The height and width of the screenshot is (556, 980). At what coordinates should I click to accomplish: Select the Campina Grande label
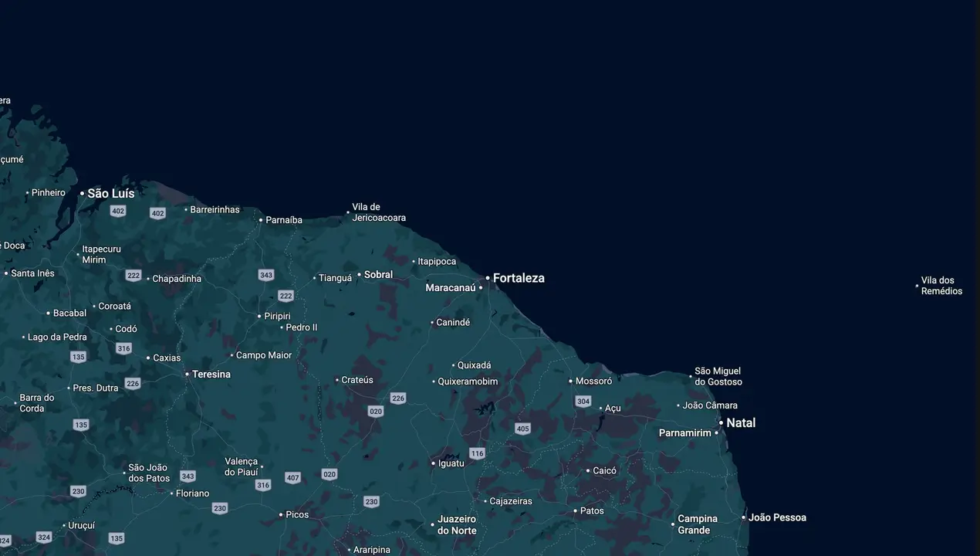698,524
